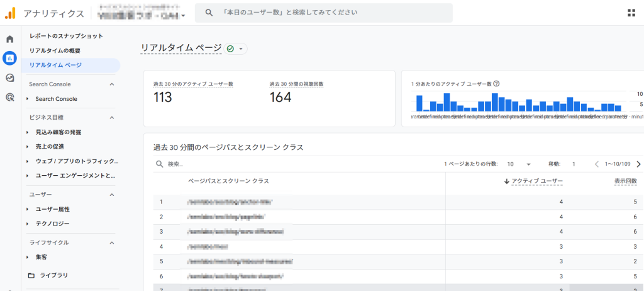Click the previous page arrow in table pagination

pyautogui.click(x=597, y=164)
